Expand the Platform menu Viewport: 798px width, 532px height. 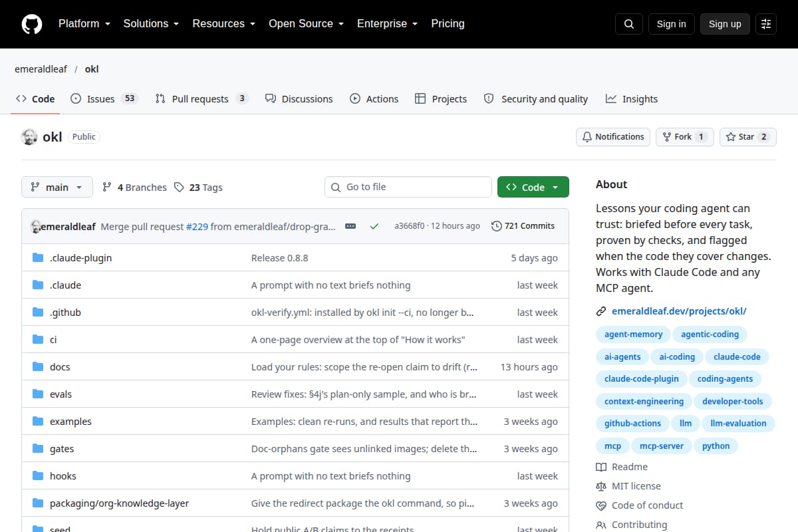[x=83, y=24]
